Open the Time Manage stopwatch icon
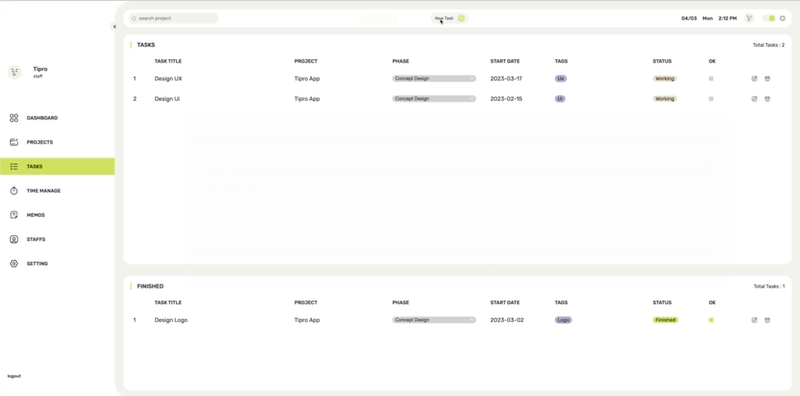 [14, 191]
